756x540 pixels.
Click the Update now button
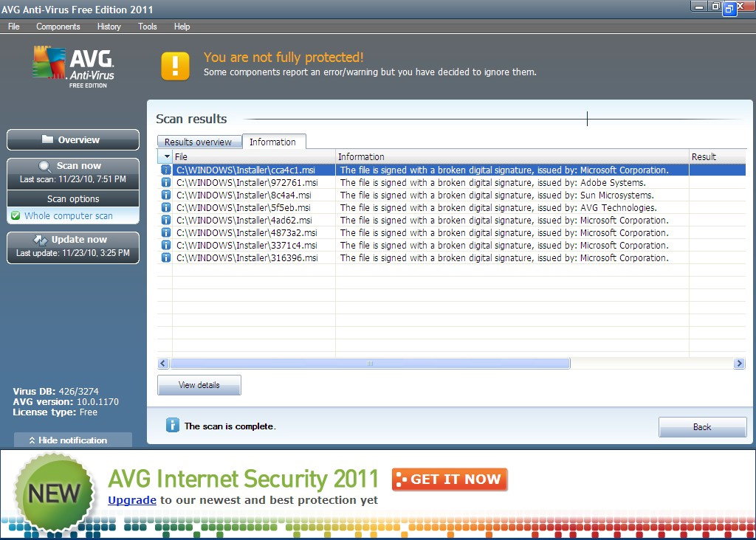point(73,247)
